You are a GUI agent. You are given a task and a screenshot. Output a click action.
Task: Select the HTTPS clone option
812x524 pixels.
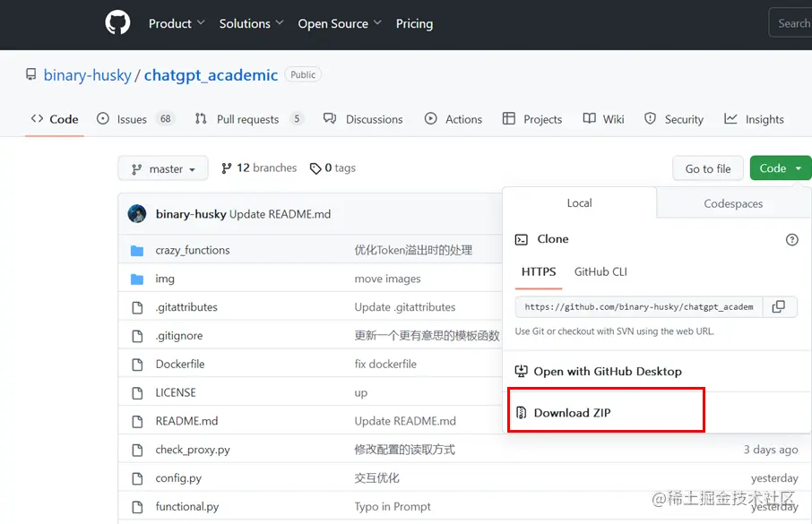(x=539, y=271)
